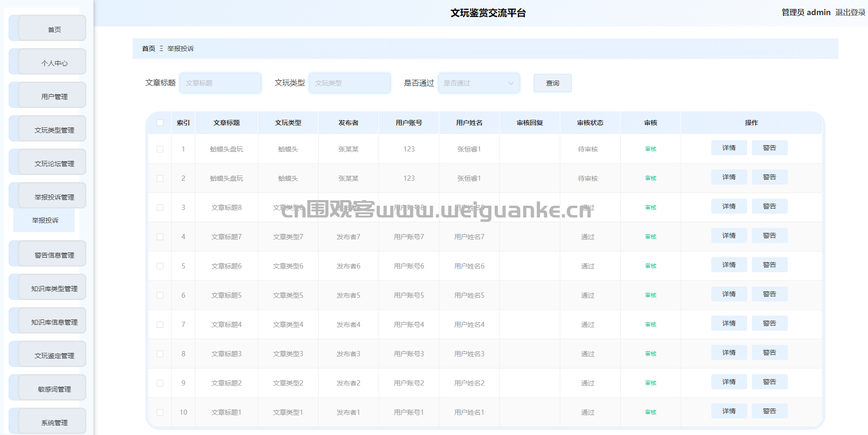The image size is (868, 435).
Task: Click the 审核 link in row 7
Action: 650,325
